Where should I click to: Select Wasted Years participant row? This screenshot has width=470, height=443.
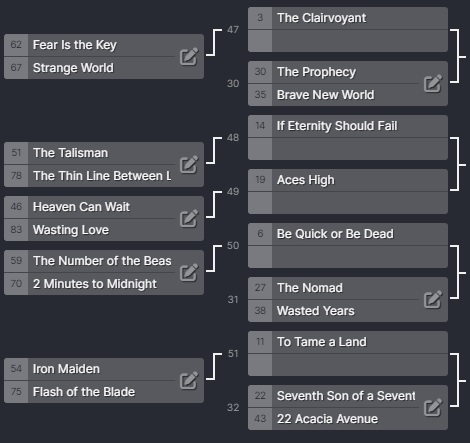(x=333, y=311)
